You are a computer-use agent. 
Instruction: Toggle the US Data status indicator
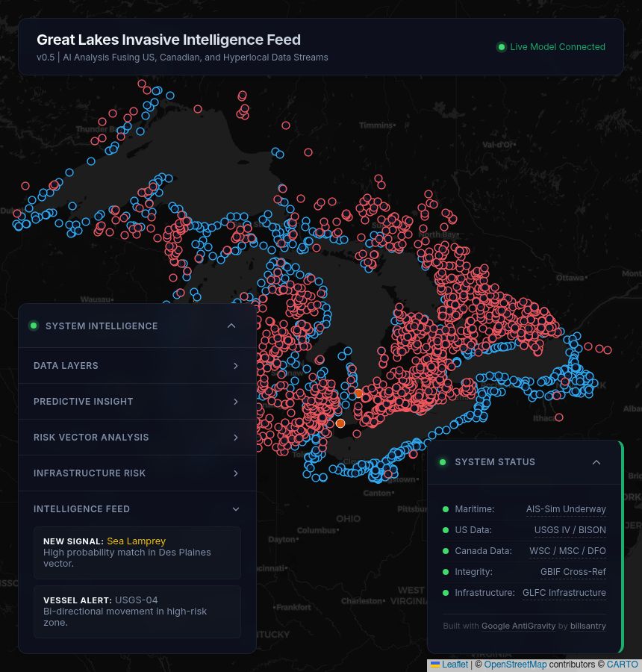(x=446, y=530)
